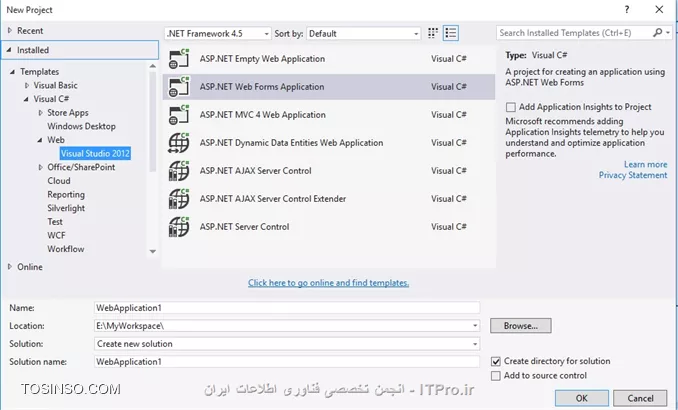Click the Browse... button
This screenshot has width=678, height=410.
coord(521,326)
